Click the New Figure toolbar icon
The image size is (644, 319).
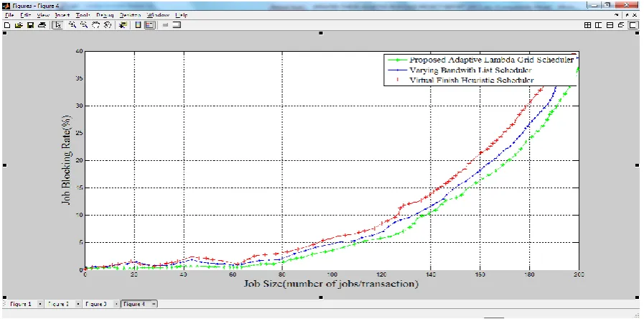(6, 25)
